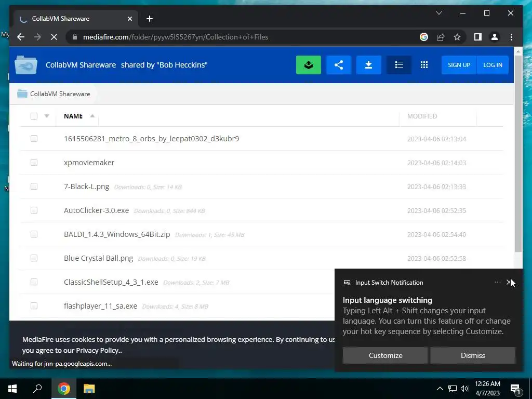Select AutoClicker-3.0.exe checkbox
The width and height of the screenshot is (532, 399).
(34, 210)
